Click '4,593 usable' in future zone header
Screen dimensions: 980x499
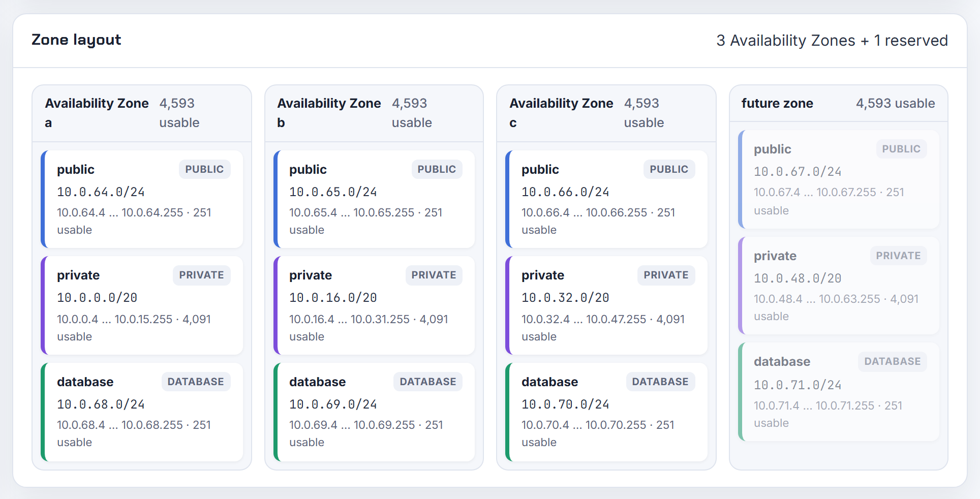tap(895, 103)
